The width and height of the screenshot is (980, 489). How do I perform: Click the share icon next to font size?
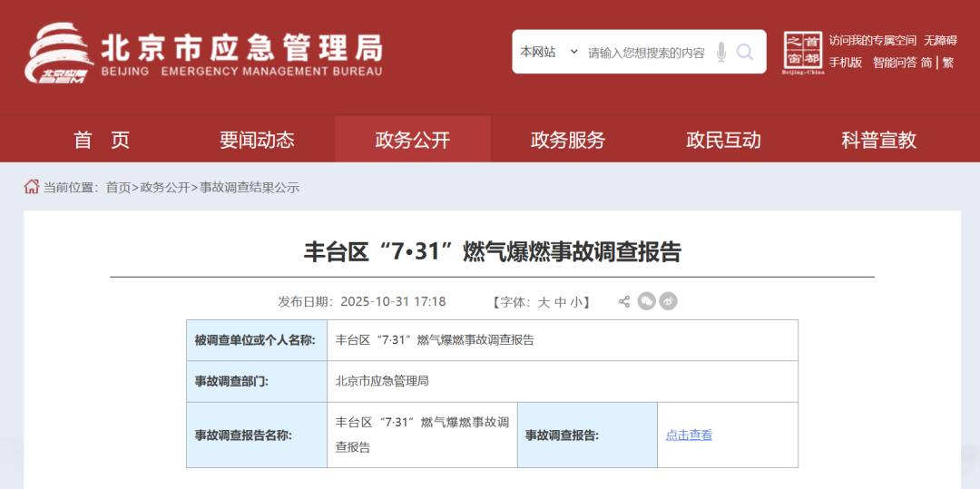point(623,301)
